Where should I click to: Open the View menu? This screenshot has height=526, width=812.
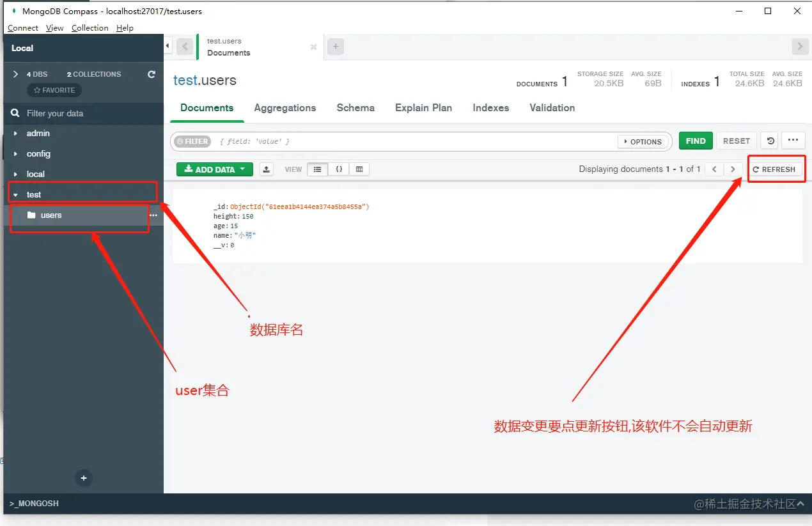[x=55, y=28]
